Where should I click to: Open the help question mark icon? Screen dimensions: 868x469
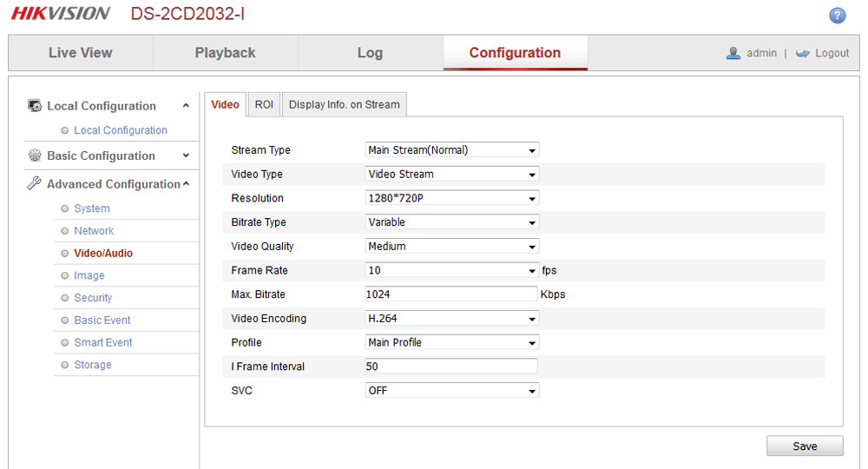(837, 16)
